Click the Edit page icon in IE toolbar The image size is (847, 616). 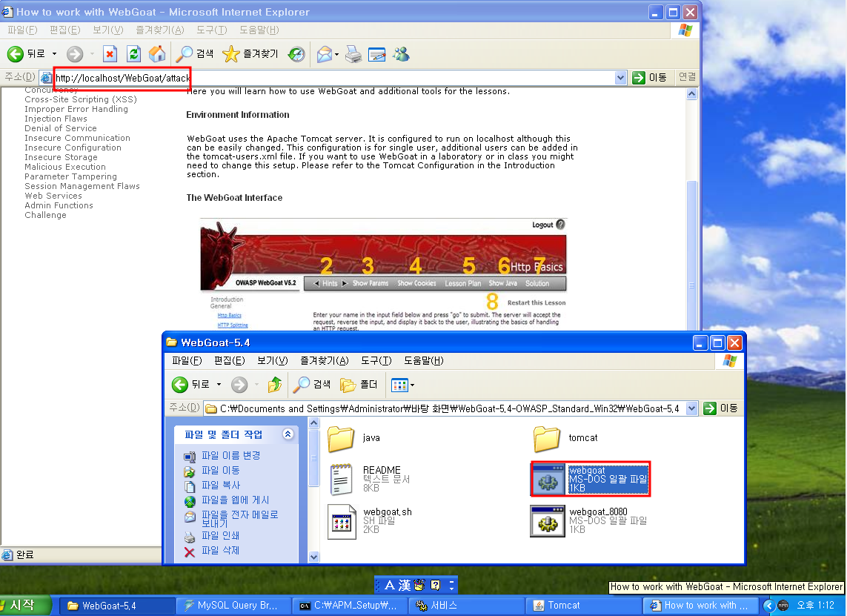point(376,54)
